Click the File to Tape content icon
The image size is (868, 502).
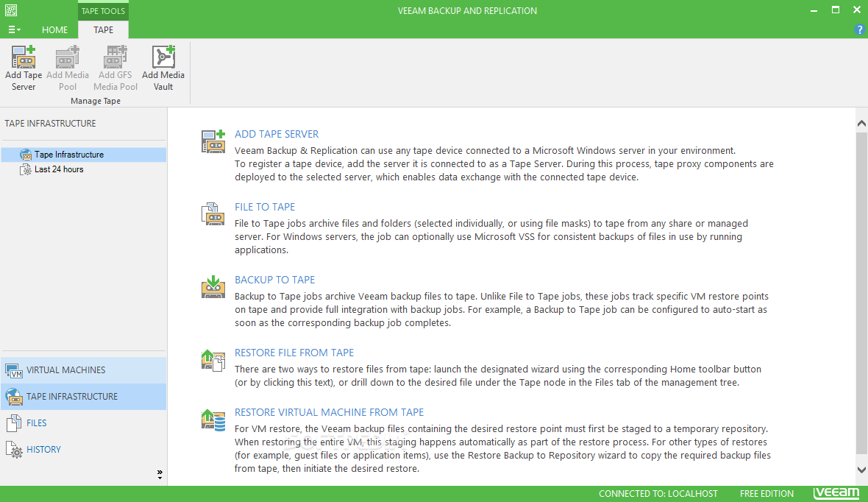point(213,214)
